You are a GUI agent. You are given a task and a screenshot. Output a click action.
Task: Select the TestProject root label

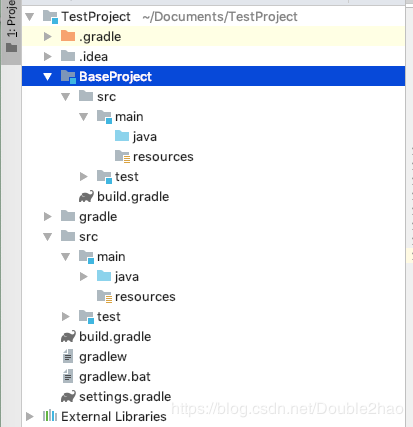(x=96, y=17)
